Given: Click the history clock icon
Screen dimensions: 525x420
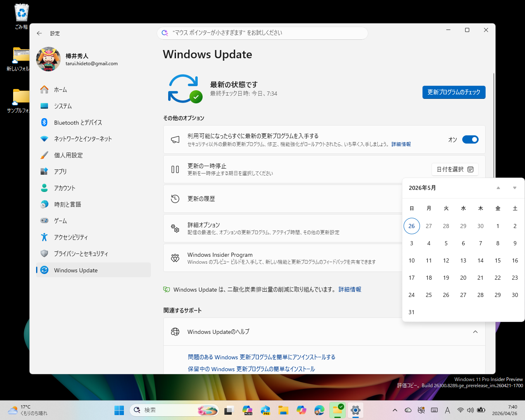Looking at the screenshot, I should (175, 199).
